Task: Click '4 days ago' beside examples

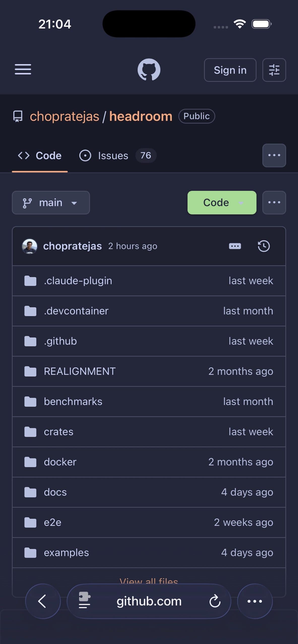Action: point(247,553)
